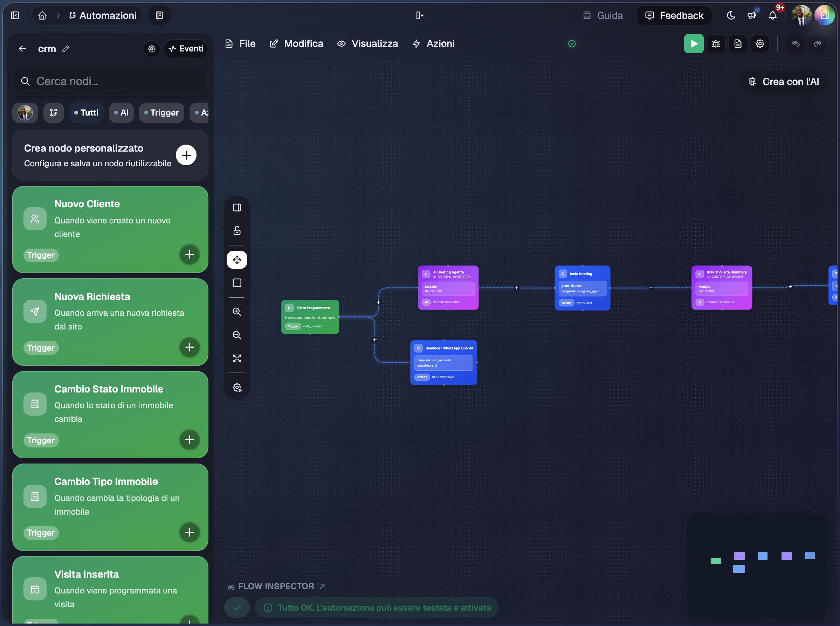Fit view with the expand arrows icon
This screenshot has height=626, width=840.
click(x=237, y=358)
